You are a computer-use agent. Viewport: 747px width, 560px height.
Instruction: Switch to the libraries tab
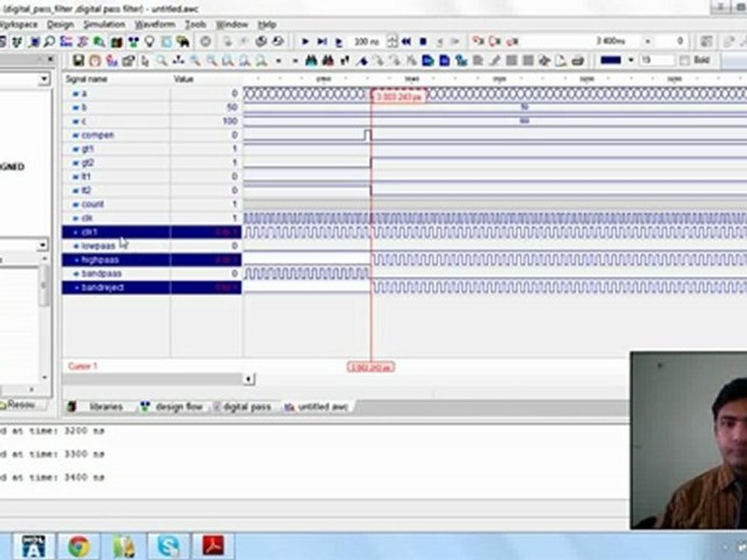98,407
